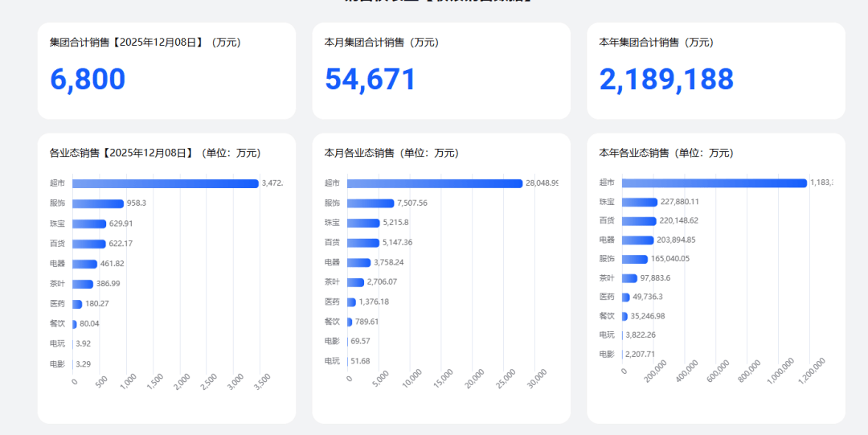This screenshot has width=868, height=435.
Task: Click the monthly 服饰 bar showing 7,507.56
Action: tap(371, 203)
